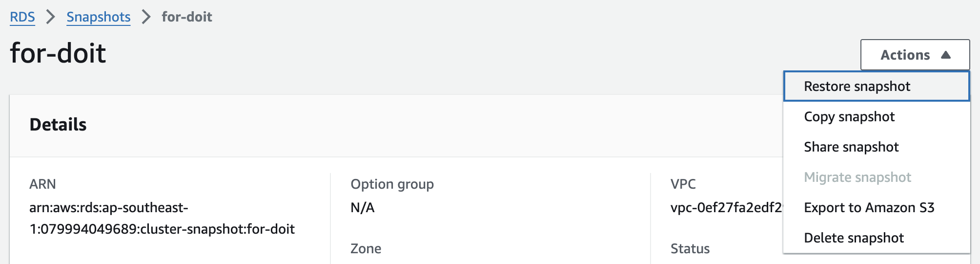Image resolution: width=980 pixels, height=264 pixels.
Task: Select Export to Amazon S3
Action: point(869,208)
